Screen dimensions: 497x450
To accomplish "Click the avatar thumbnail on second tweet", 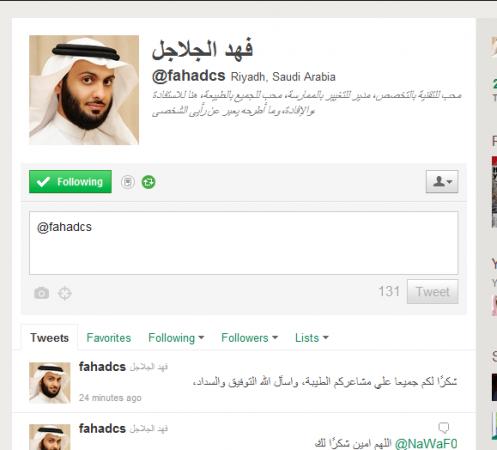I will (50, 437).
